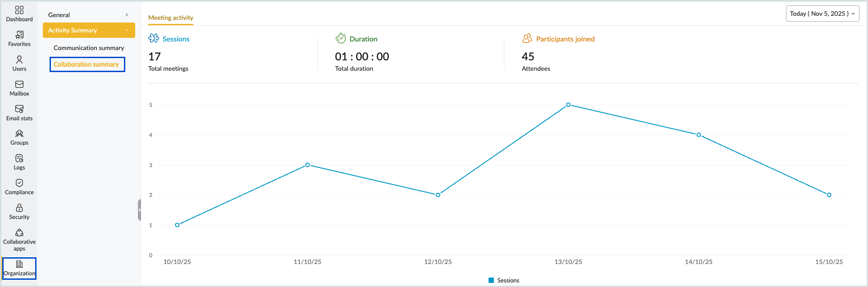Switch to the Meeting activity tab

(171, 18)
